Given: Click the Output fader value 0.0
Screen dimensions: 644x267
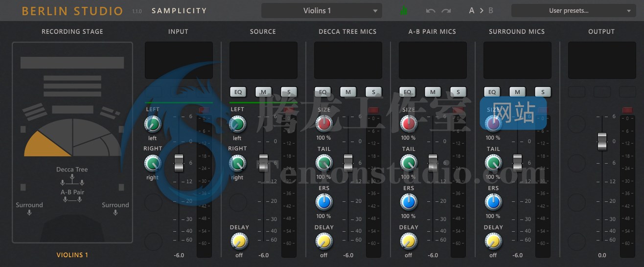Looking at the screenshot, I should 602,255.
